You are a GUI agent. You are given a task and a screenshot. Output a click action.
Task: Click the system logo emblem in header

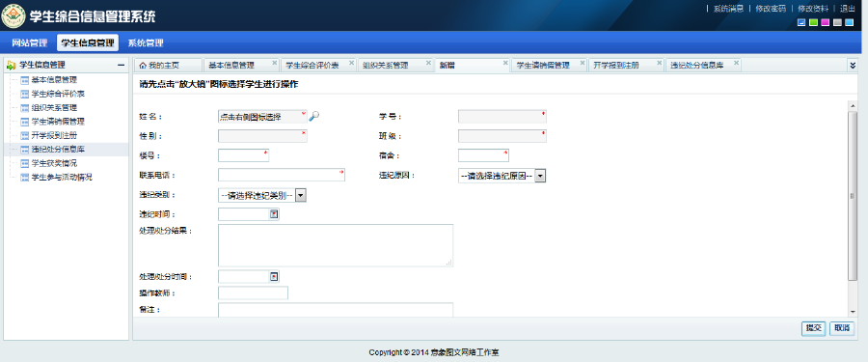tap(14, 15)
